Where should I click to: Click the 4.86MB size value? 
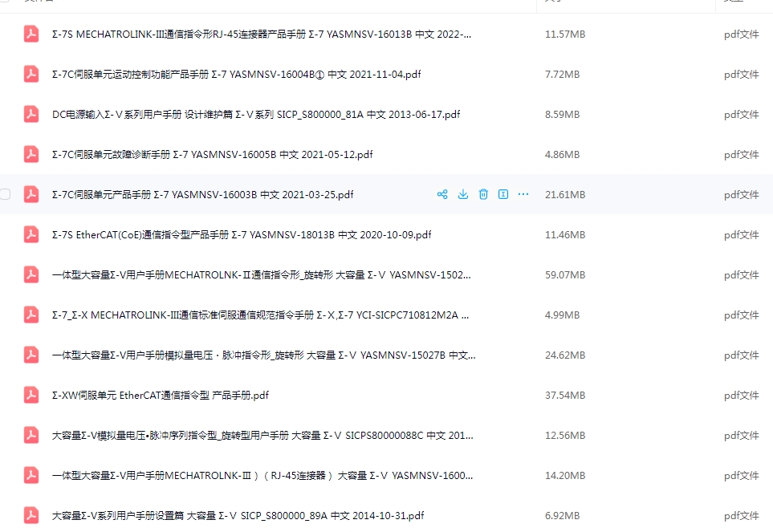562,155
